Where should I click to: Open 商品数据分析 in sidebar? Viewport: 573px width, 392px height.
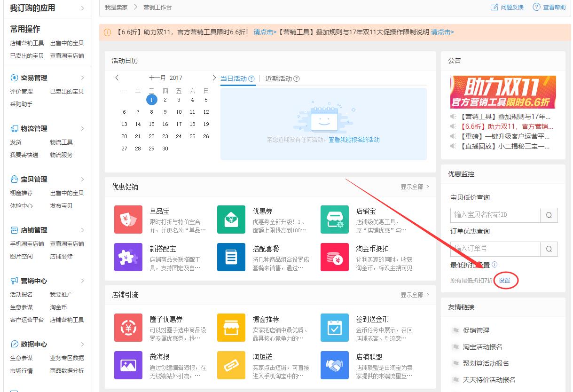tap(67, 370)
